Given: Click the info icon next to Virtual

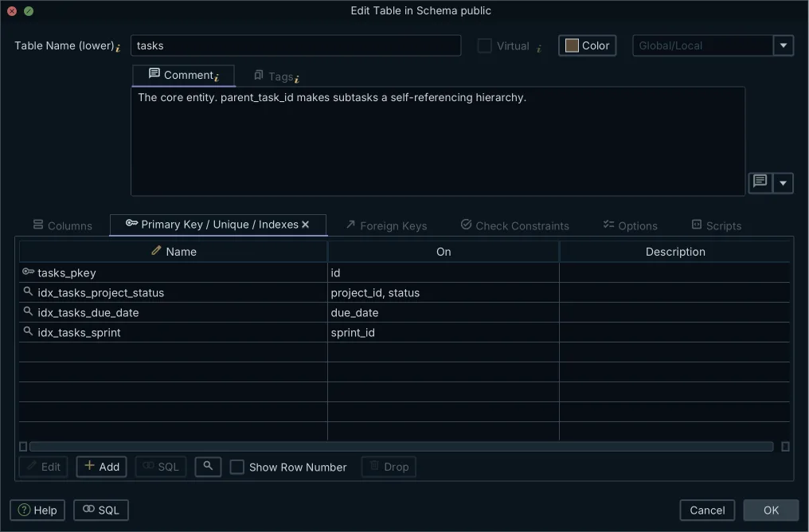Looking at the screenshot, I should point(538,49).
